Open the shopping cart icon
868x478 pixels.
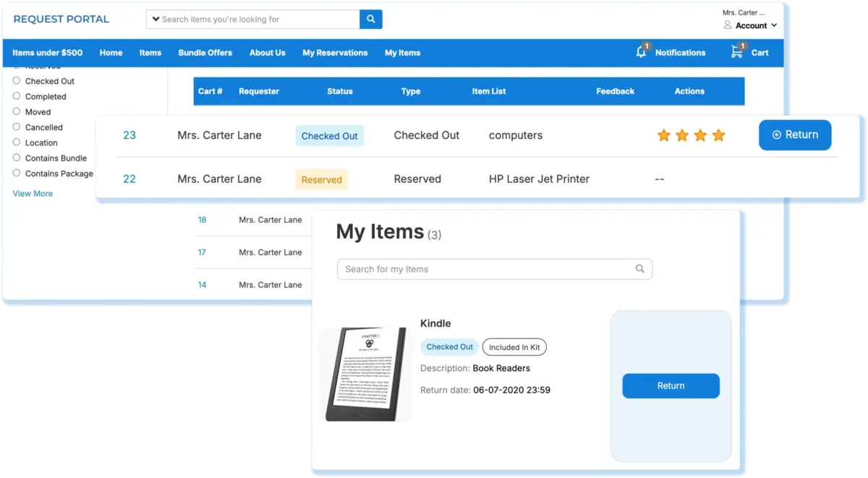tap(736, 52)
